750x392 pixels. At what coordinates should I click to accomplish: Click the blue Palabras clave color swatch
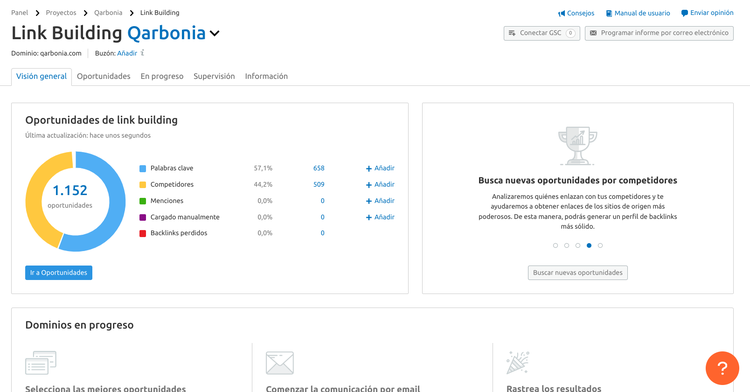point(143,168)
